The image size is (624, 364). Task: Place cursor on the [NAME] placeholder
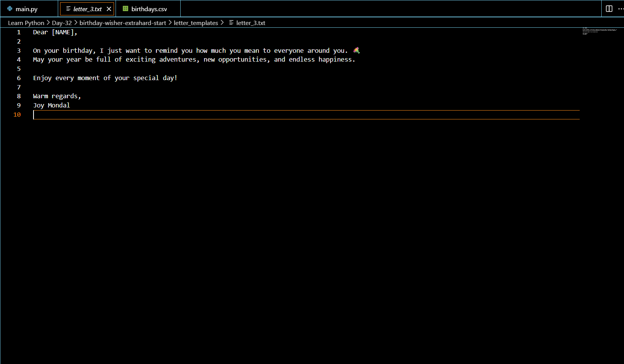(63, 32)
